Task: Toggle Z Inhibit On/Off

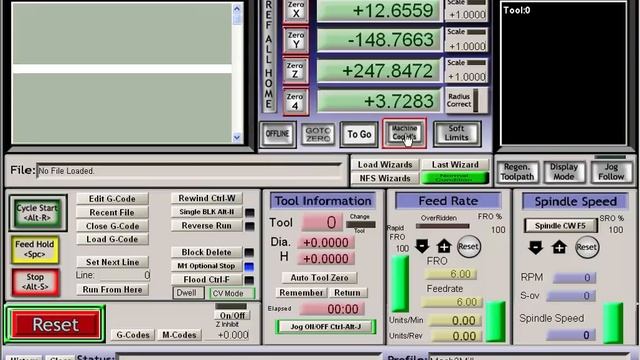Action: (x=232, y=316)
